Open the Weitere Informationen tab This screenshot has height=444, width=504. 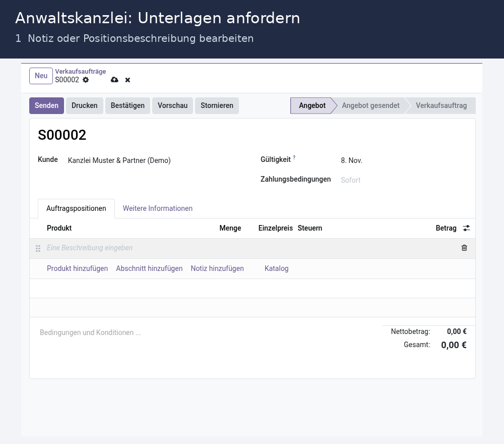(157, 208)
